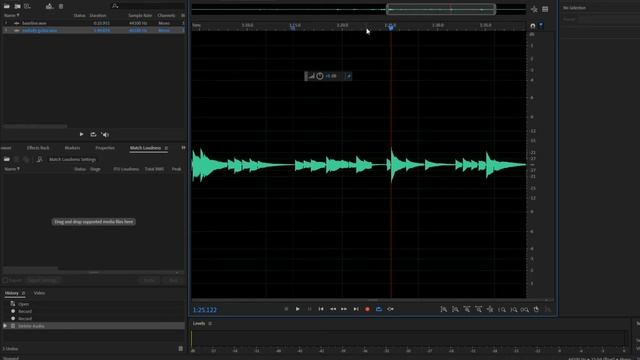Click the zoom navigator highlighted range at top

click(x=441, y=9)
